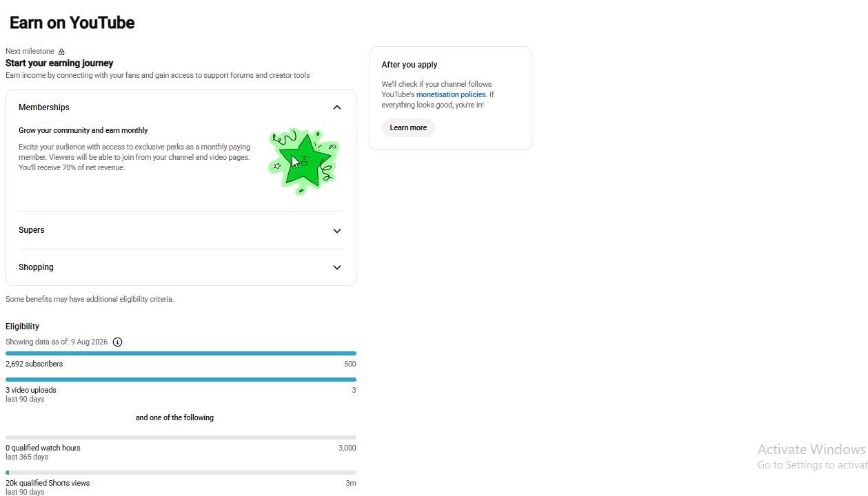
Task: Expand the Supers section chevron
Action: tap(337, 231)
